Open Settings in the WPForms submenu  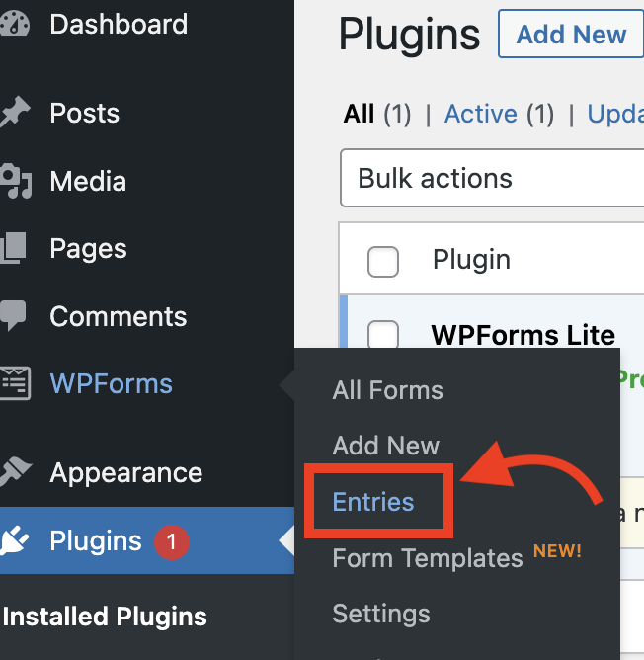click(381, 614)
